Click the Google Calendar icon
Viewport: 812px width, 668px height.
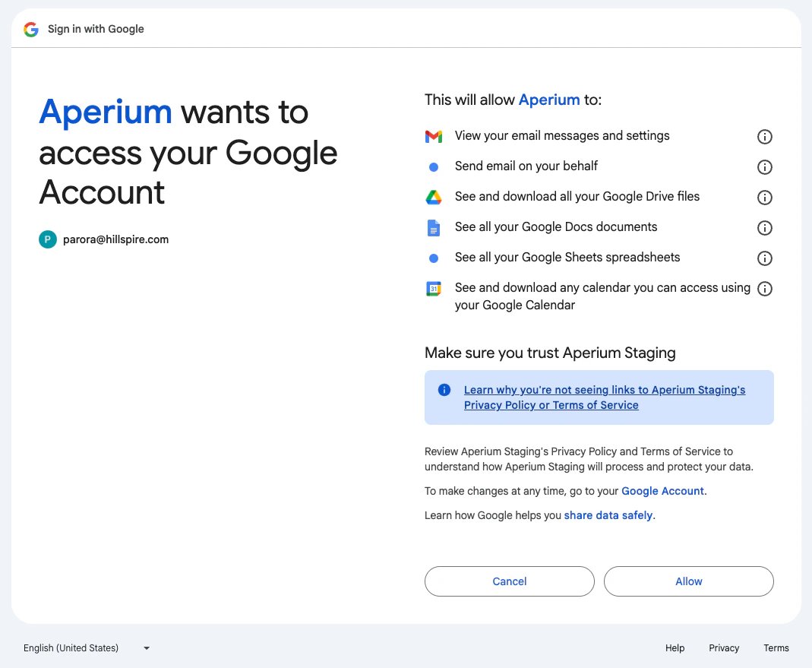tap(434, 289)
